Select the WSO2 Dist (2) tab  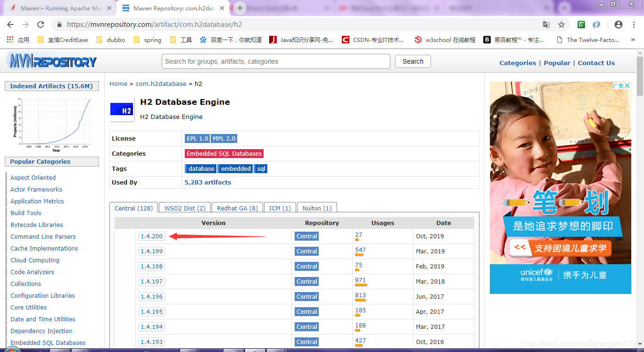click(x=185, y=208)
